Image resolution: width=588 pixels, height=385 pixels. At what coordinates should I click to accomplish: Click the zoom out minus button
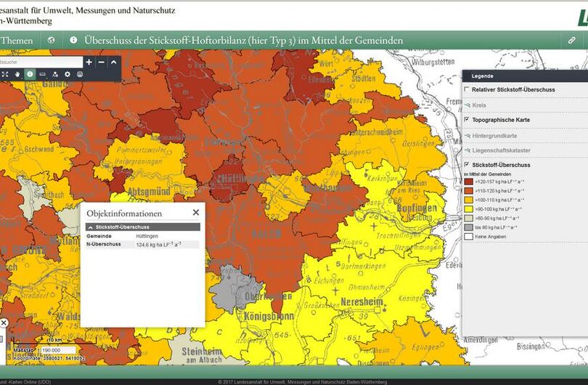102,62
